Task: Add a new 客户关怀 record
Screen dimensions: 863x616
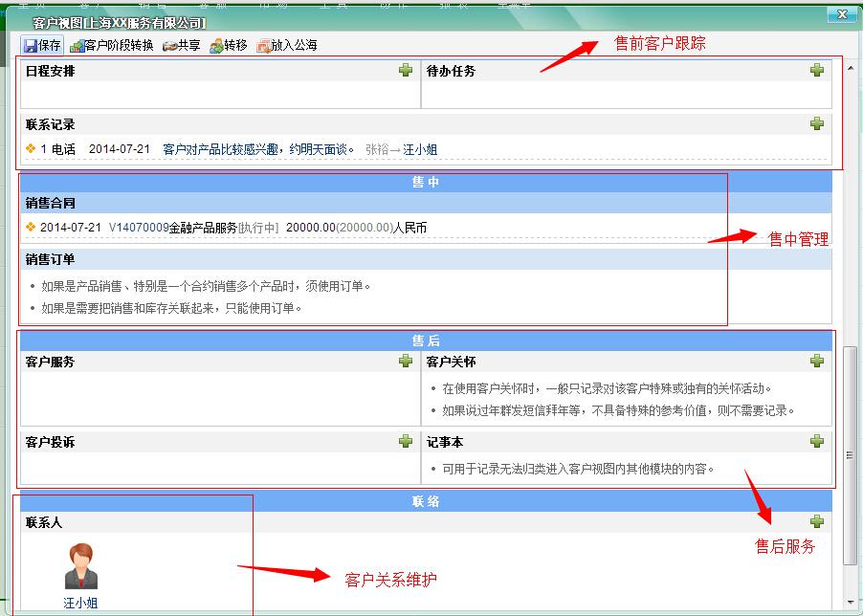Action: coord(817,361)
